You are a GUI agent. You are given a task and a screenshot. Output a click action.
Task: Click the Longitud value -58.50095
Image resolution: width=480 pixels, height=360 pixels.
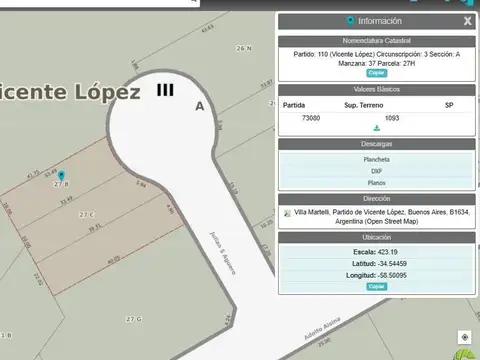392,275
